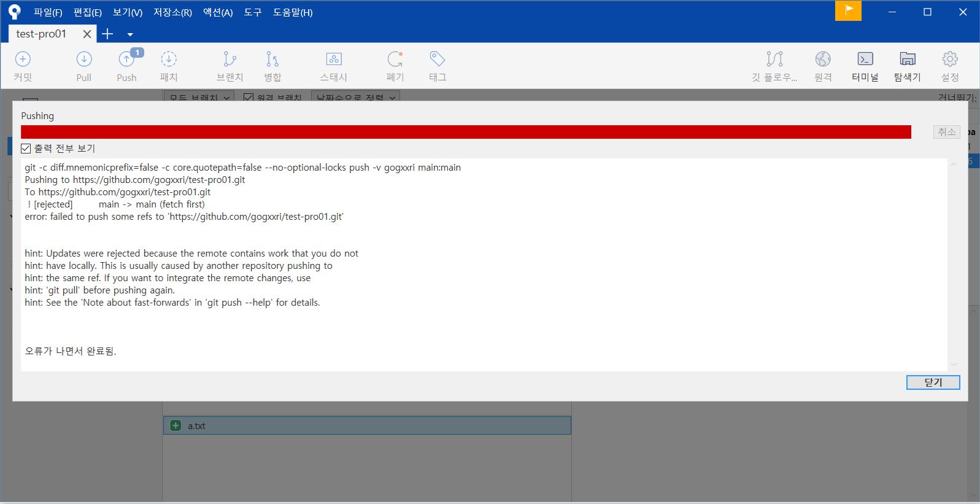Open the 도구 menu
The image size is (980, 504).
[253, 12]
